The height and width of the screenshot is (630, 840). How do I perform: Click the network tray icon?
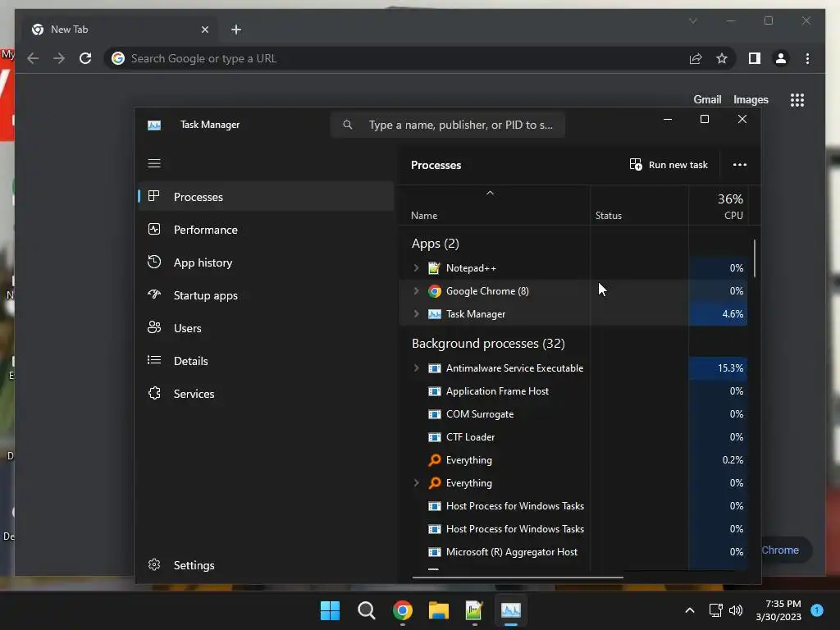tap(715, 610)
